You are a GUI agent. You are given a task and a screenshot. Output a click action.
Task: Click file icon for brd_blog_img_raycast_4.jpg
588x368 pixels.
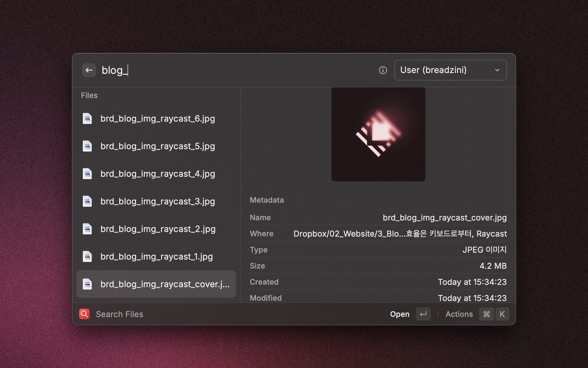coord(87,174)
